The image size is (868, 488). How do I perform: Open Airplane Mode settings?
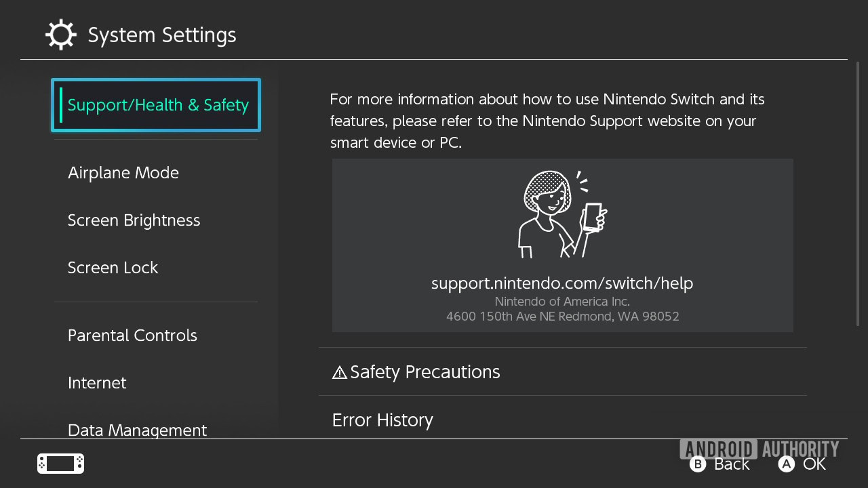click(x=123, y=173)
